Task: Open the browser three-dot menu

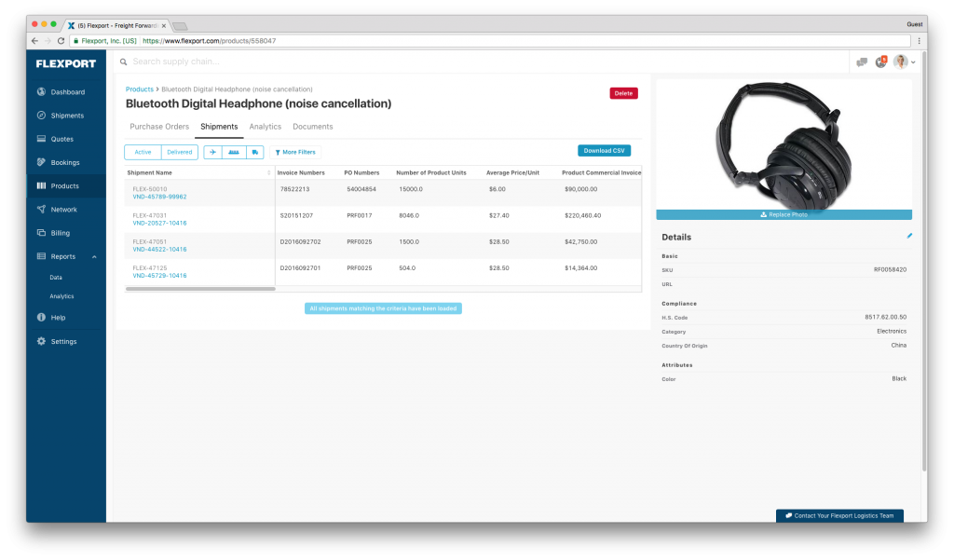Action: pos(919,41)
